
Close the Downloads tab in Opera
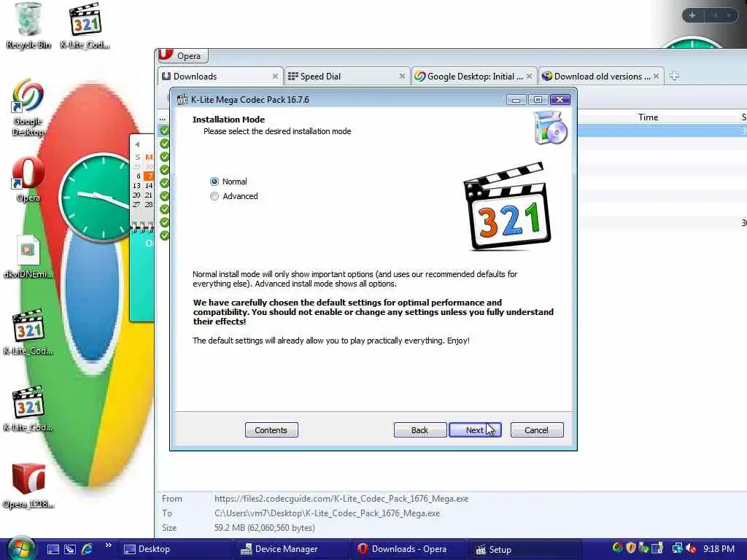coord(275,76)
